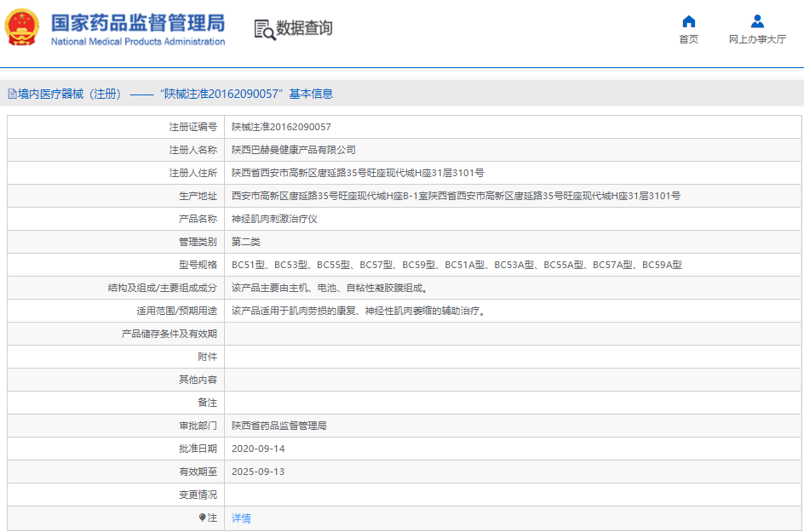This screenshot has width=804, height=532.
Task: Click the 有效期至 label
Action: click(x=198, y=472)
